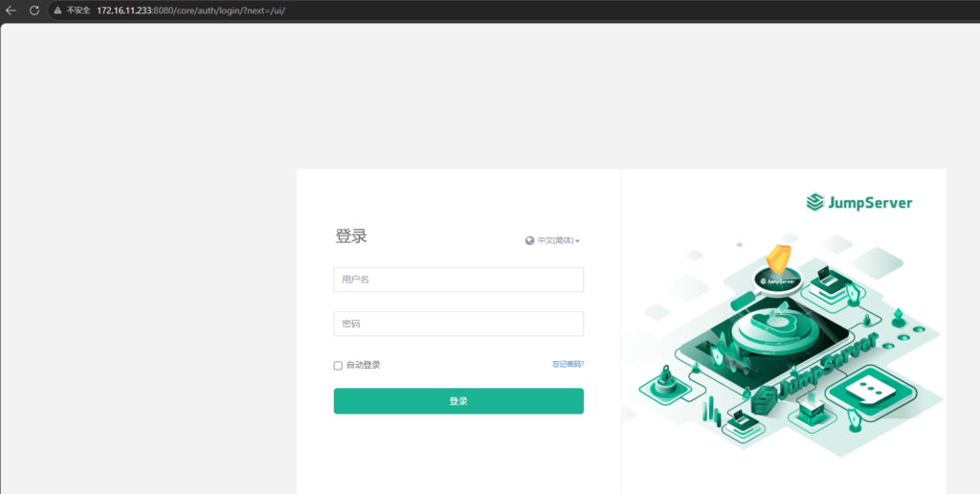
Task: Click the globe language icon
Action: 529,240
